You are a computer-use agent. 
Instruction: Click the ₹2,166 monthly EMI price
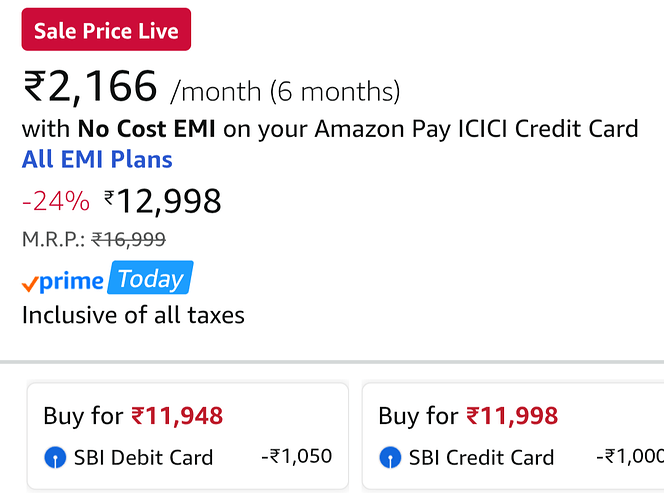coord(90,88)
